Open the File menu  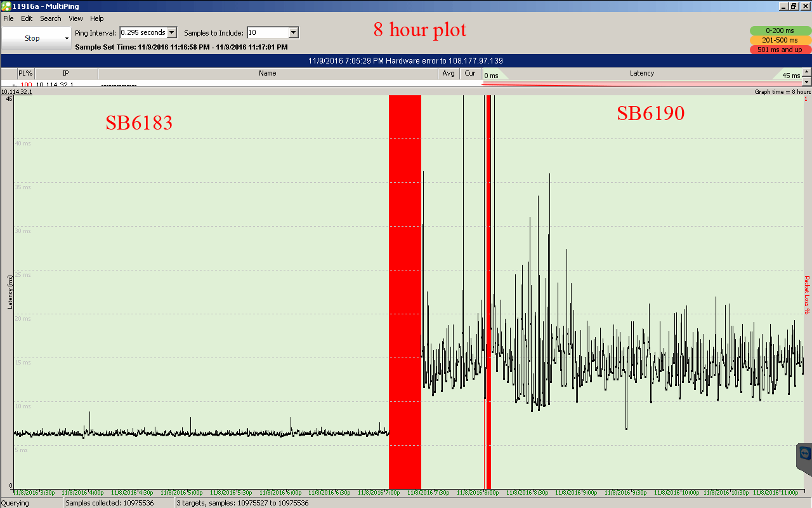(8, 18)
